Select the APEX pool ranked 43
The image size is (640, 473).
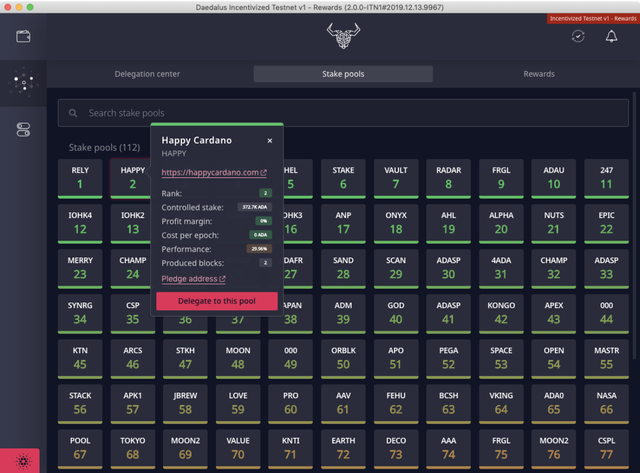tap(554, 314)
